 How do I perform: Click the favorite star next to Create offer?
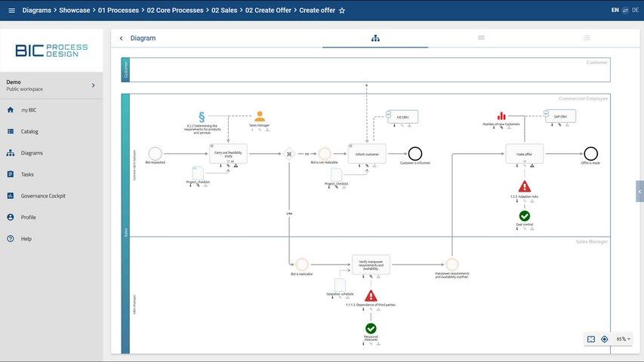pyautogui.click(x=342, y=11)
